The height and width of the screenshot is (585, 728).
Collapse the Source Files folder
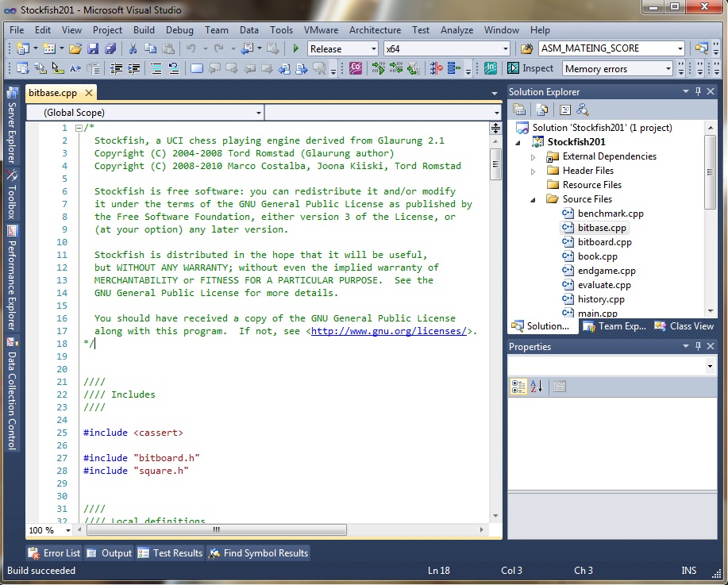[533, 200]
